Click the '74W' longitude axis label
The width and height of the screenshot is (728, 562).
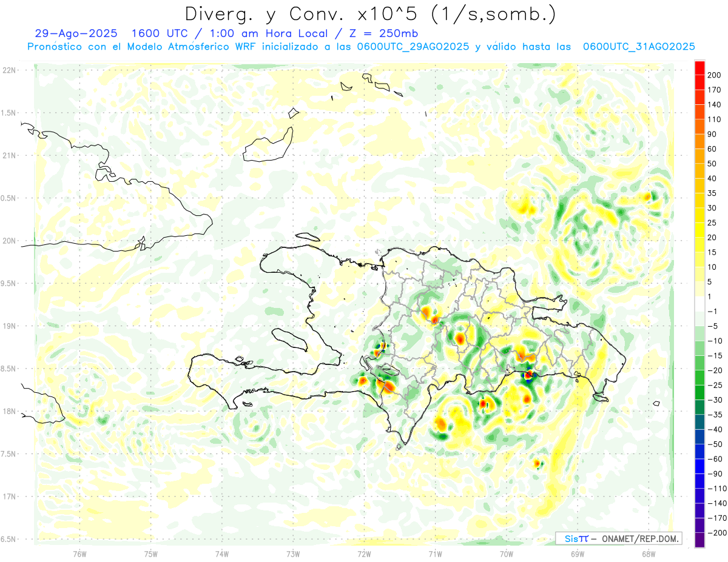coord(222,554)
